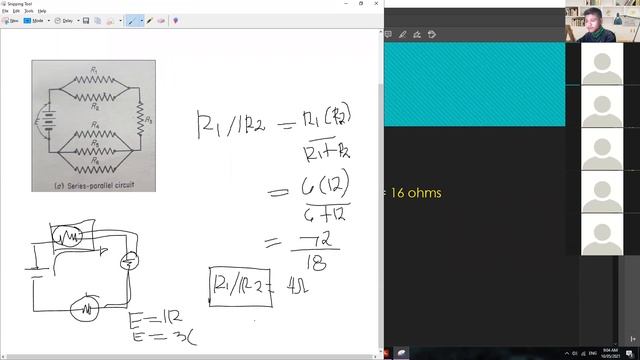Click the Delay button
This screenshot has height=360, width=640.
[64, 20]
